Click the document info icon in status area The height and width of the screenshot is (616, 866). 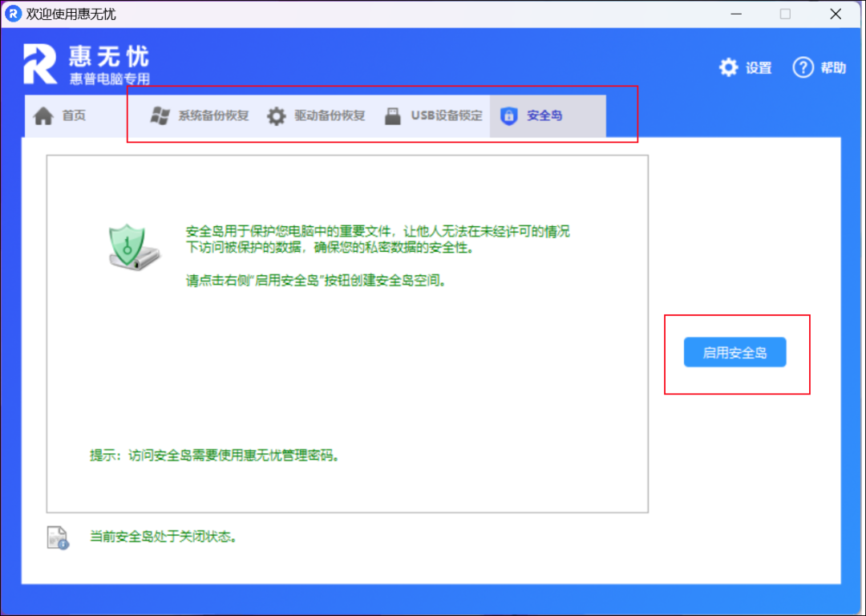point(58,537)
